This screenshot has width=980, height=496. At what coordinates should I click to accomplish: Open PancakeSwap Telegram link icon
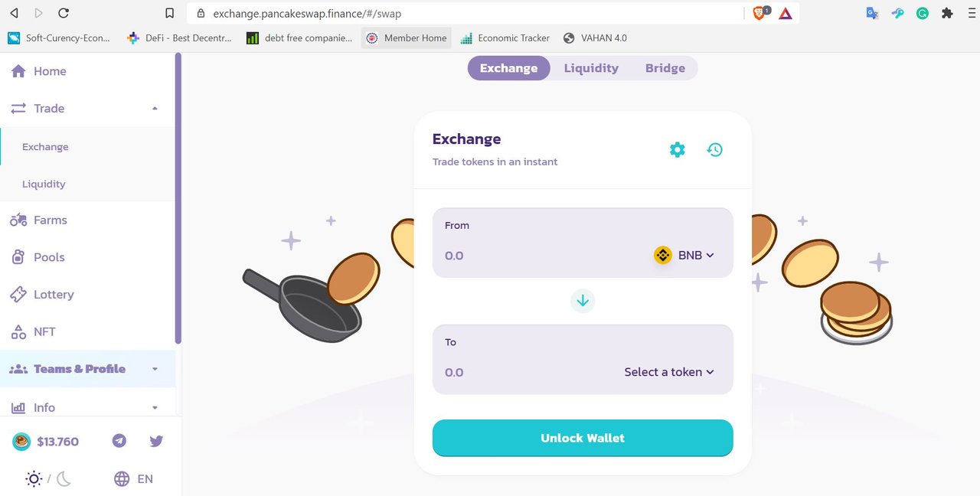tap(119, 441)
